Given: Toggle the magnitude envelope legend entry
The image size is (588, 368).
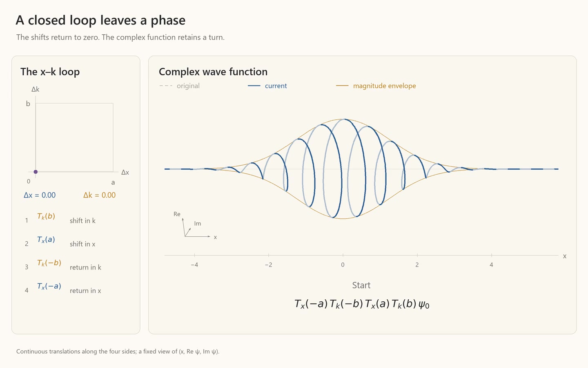Looking at the screenshot, I should click(376, 86).
